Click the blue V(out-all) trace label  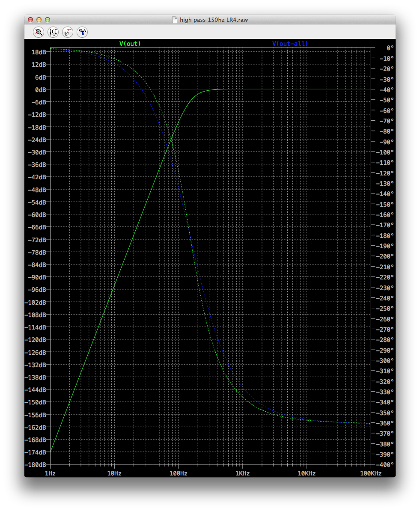pos(290,43)
